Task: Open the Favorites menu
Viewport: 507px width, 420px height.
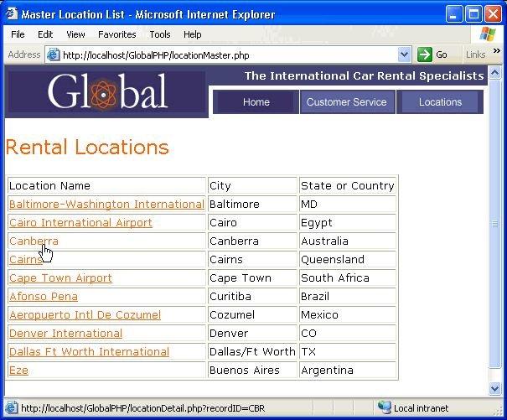Action: 117,34
